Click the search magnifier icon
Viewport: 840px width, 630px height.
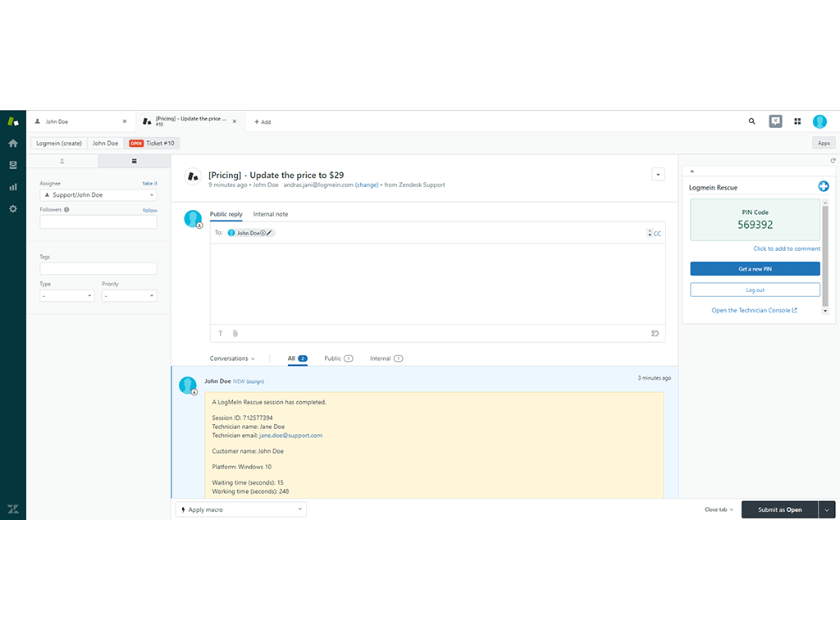[752, 121]
